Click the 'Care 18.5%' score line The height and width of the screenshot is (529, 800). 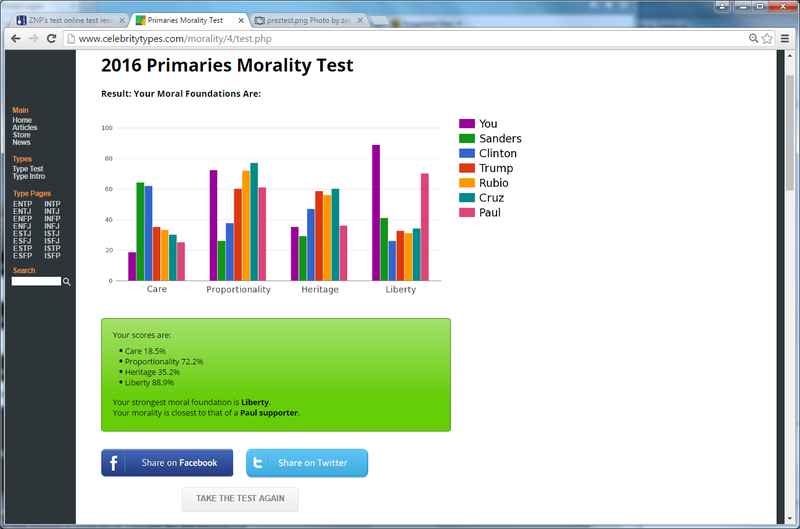point(145,351)
